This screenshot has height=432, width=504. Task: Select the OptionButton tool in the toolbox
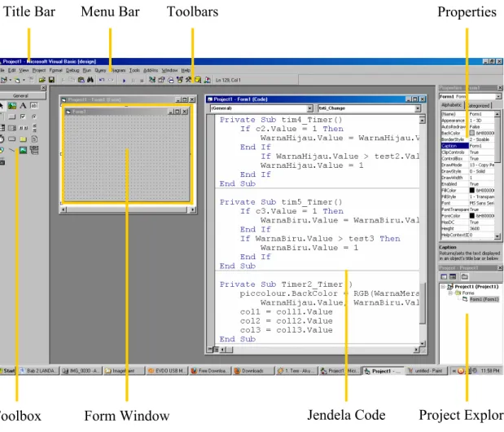34,117
